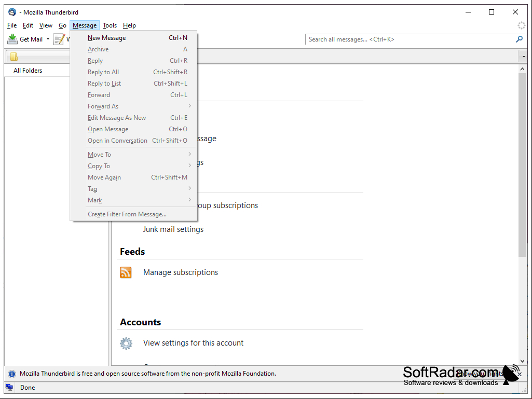Viewport: 532px width, 399px height.
Task: Click the Get Mail button label
Action: [31, 39]
